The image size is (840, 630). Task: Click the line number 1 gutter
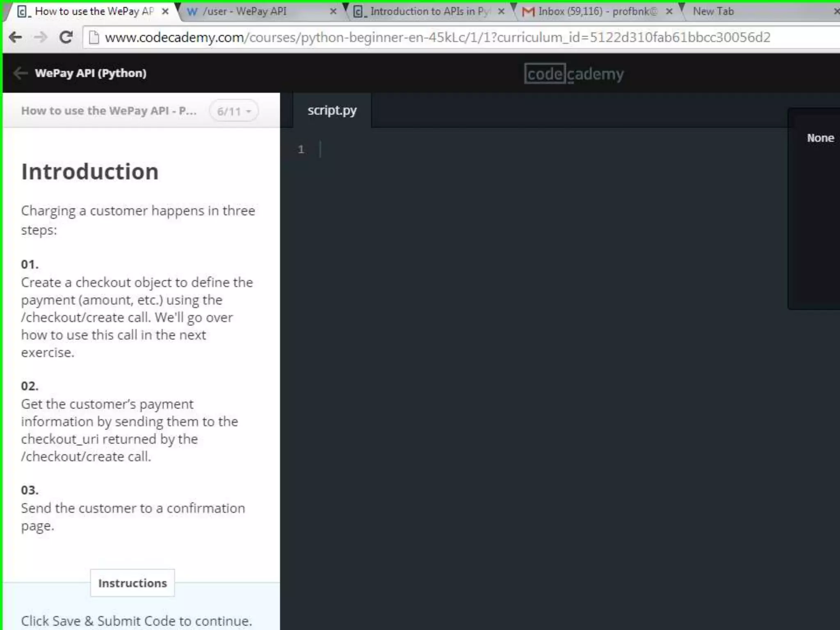[301, 149]
